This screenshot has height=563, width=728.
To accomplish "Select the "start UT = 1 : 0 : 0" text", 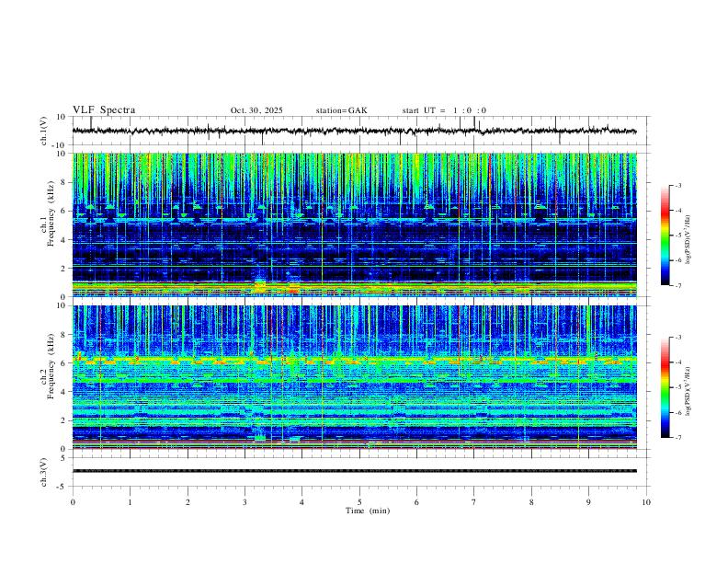I will point(444,110).
